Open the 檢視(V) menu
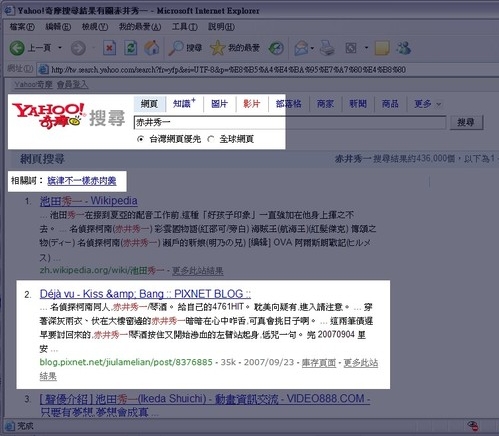Viewport: 499px width, 436px height. pos(95,27)
